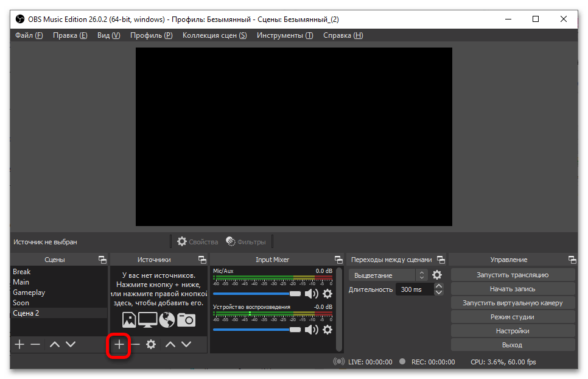Click the browser globe source icon
588x379 pixels.
[167, 320]
